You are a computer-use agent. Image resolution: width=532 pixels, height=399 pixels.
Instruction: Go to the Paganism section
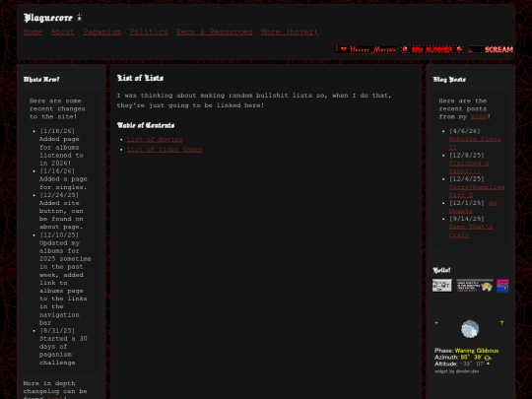point(102,32)
